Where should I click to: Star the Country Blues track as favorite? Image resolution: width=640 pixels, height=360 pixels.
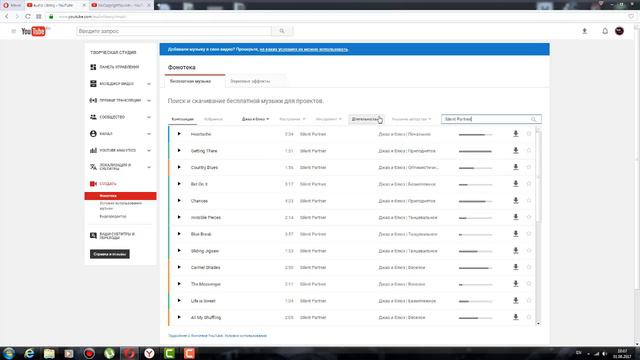coord(529,167)
